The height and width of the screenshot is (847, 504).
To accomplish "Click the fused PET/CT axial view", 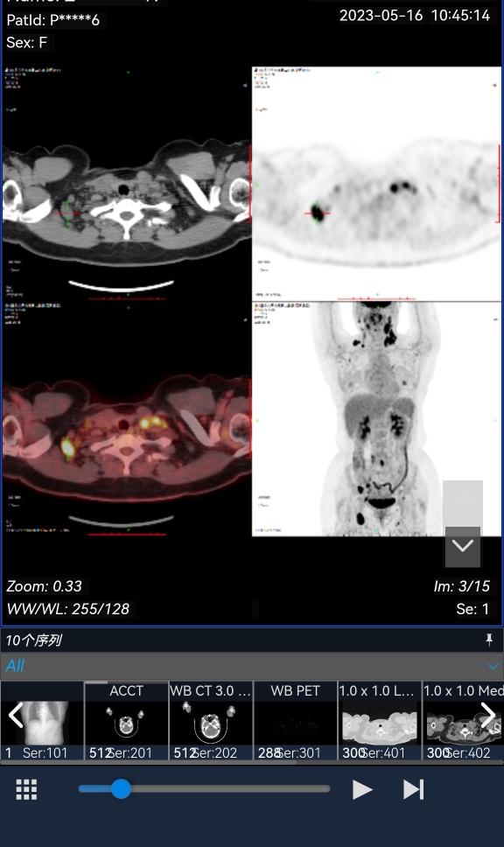I will coord(127,419).
